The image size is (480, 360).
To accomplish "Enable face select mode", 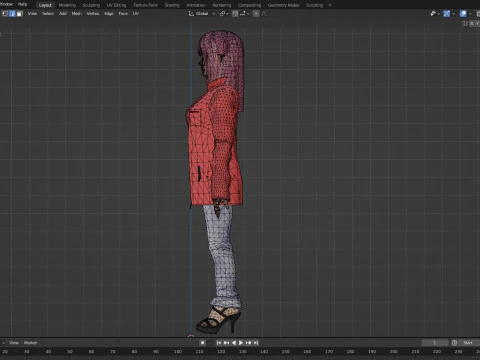I will point(20,14).
